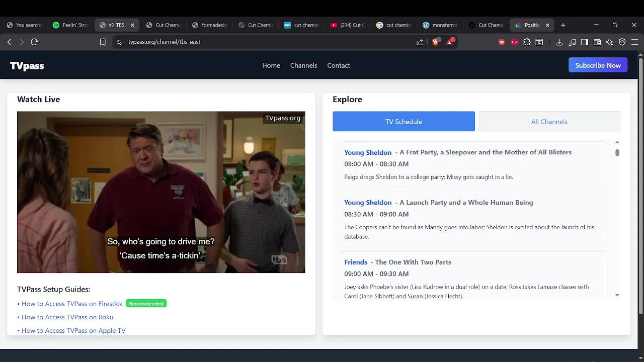Toggle the browser sidebar panel icon
The image size is (644, 362).
pyautogui.click(x=584, y=42)
